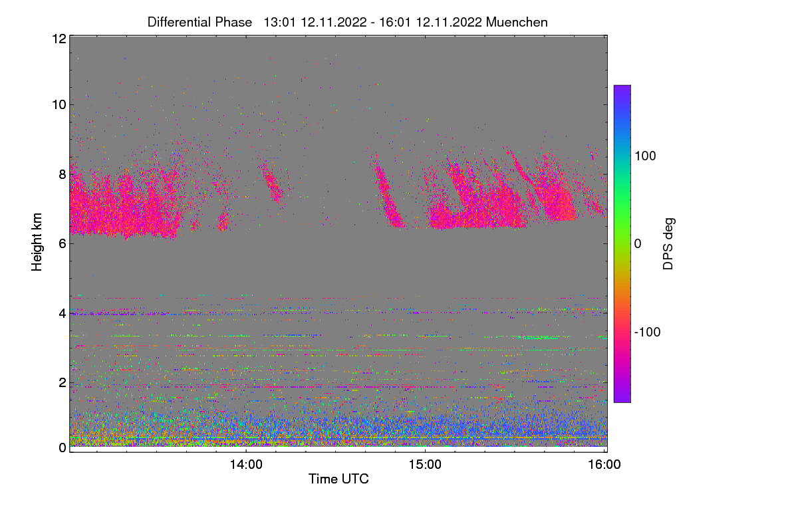This screenshot has width=798, height=532.
Task: Click the pink cloud layer near 13:15
Action: (113, 206)
